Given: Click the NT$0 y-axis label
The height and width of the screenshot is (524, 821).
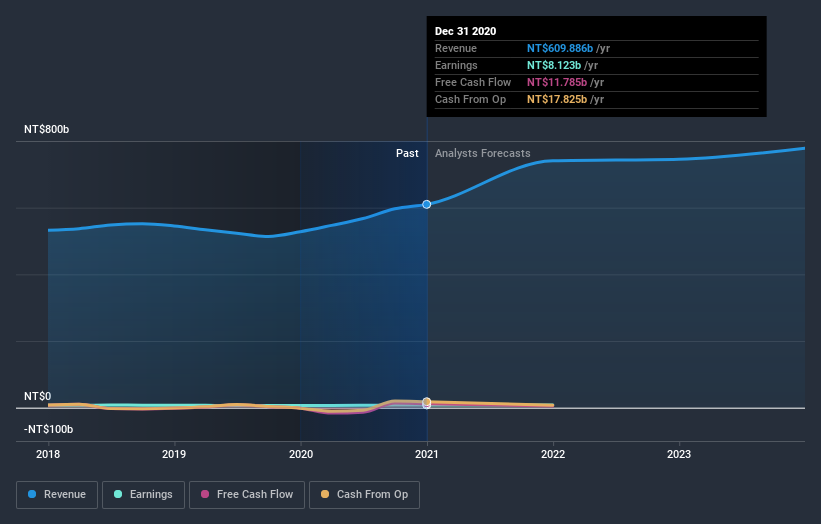Looking at the screenshot, I should tap(38, 396).
